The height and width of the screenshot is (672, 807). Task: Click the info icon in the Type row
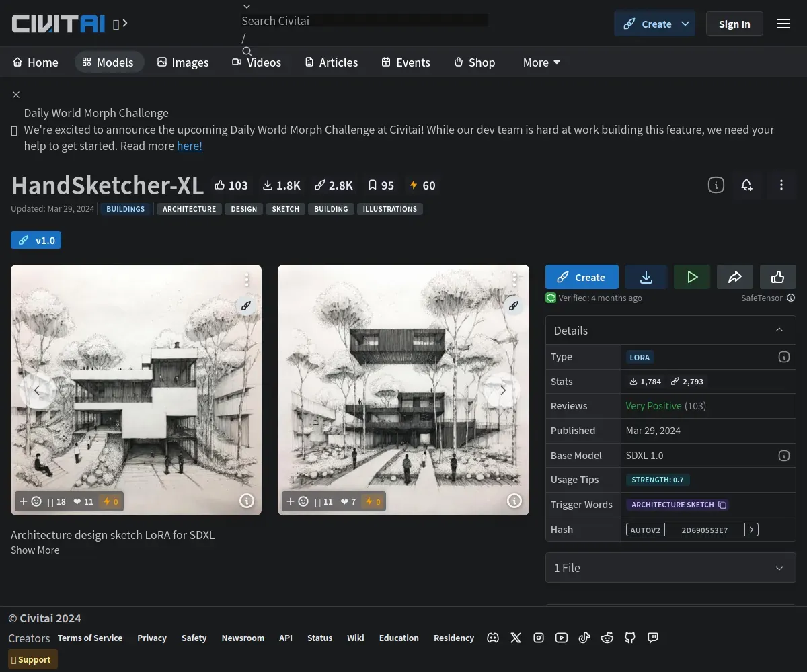pos(783,357)
